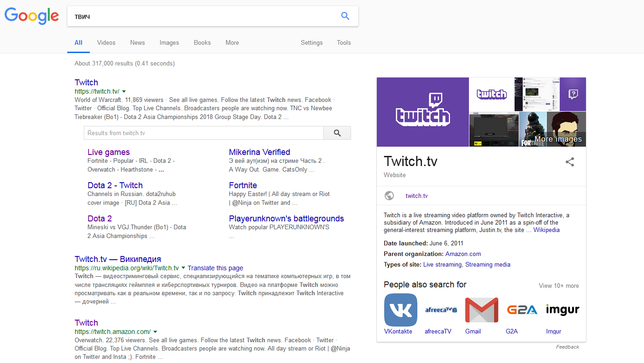Expand the arrow next to twitch.amazon.com URL
Viewport: 644px width, 363px height.
point(155,332)
